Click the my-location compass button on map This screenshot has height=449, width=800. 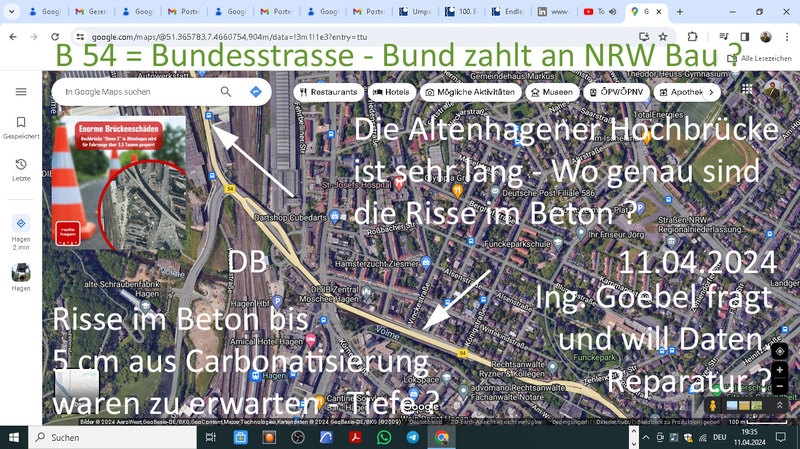click(781, 353)
